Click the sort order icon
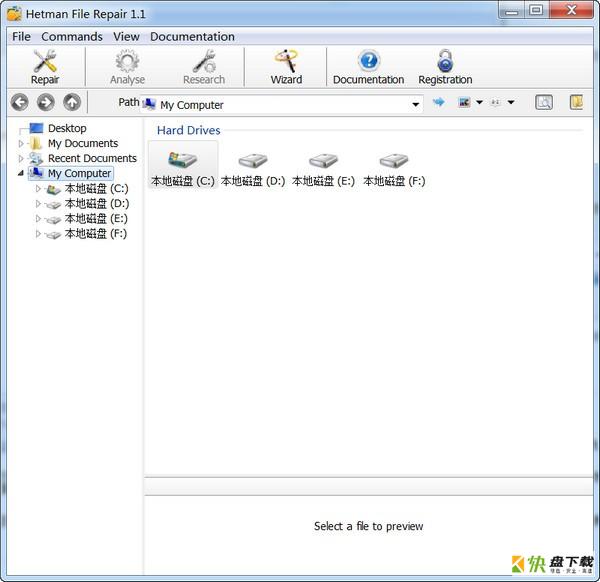600x582 pixels. click(x=496, y=102)
